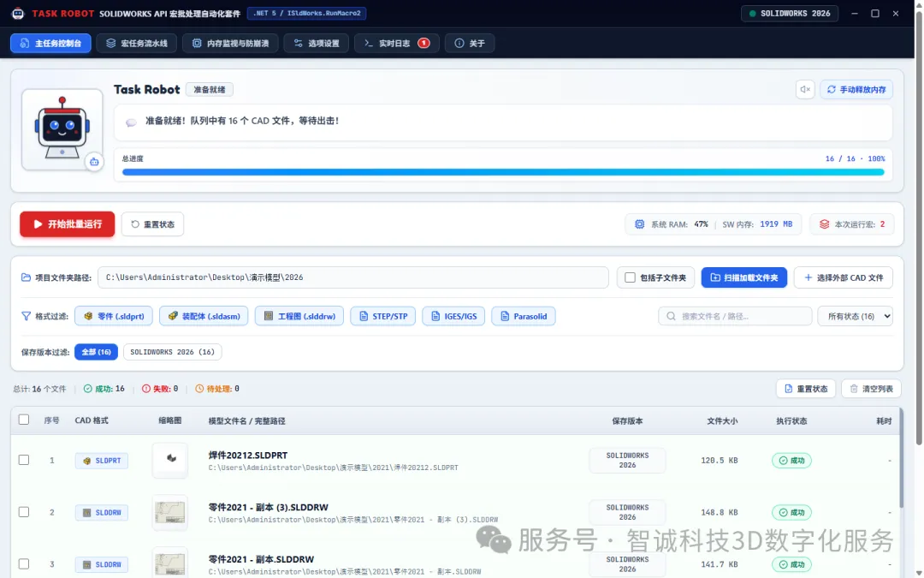Screen dimensions: 924x578
Task: Check the box for row 1 焊件20212.SLDPRT
Action: click(x=24, y=460)
